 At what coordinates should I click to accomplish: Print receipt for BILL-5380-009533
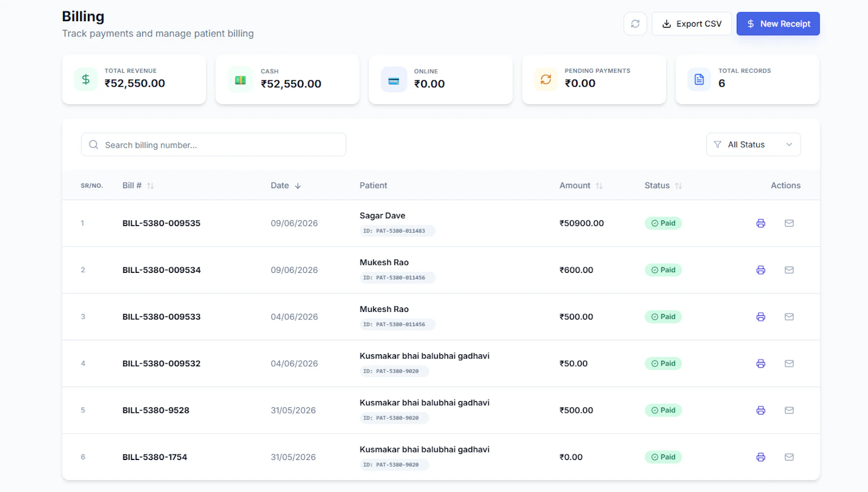tap(761, 317)
